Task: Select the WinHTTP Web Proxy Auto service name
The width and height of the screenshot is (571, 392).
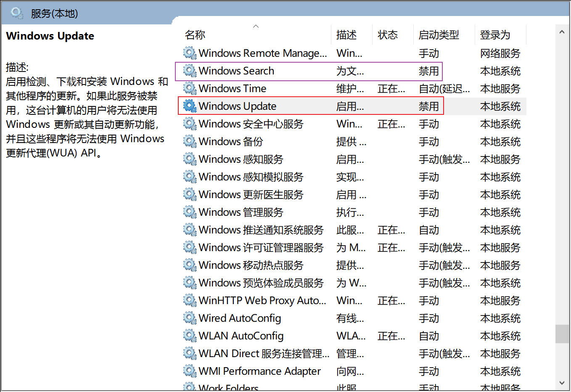Action: tap(262, 300)
